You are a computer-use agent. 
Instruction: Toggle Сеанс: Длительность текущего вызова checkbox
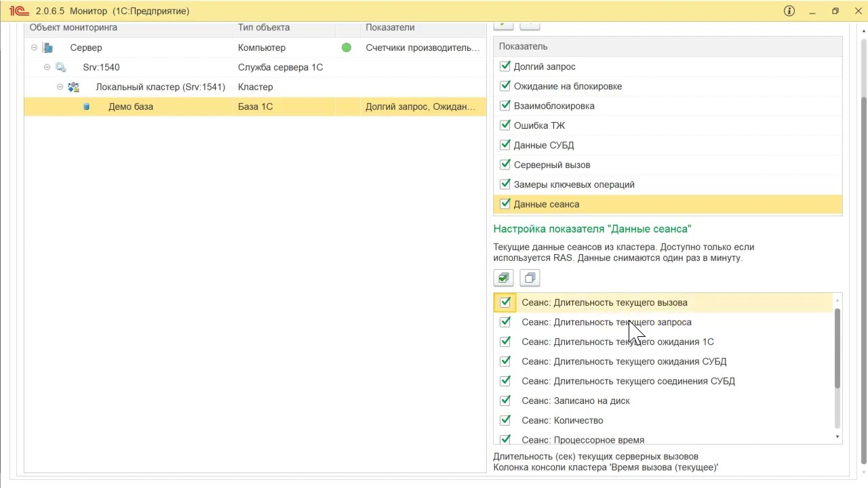[505, 302]
